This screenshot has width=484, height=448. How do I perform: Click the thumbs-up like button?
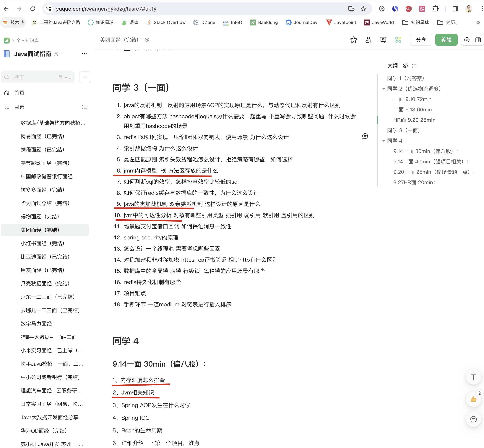(473, 399)
